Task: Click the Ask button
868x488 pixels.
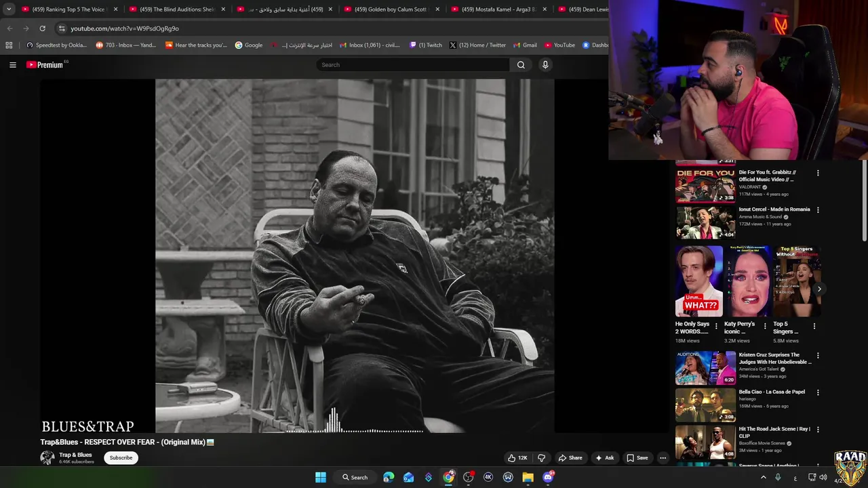Action: [x=604, y=458]
